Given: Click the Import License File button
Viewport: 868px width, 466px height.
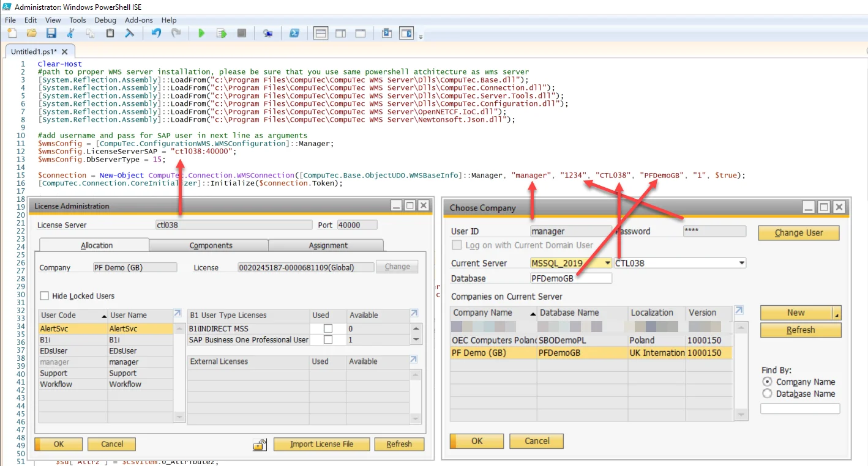Looking at the screenshot, I should (321, 444).
